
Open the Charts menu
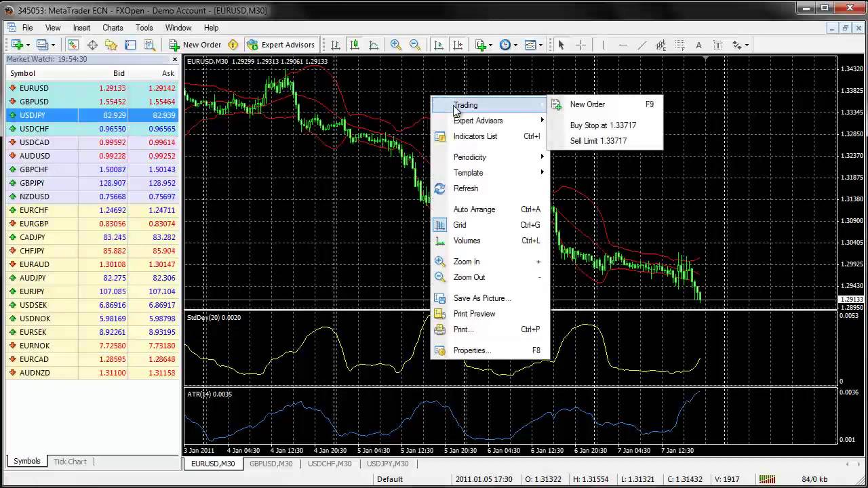112,28
